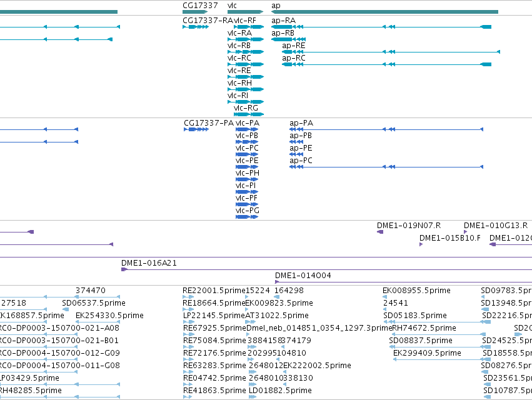Image resolution: width=532 pixels, height=400 pixels.
Task: Select EST SD08837.5prime
Action: (x=420, y=341)
